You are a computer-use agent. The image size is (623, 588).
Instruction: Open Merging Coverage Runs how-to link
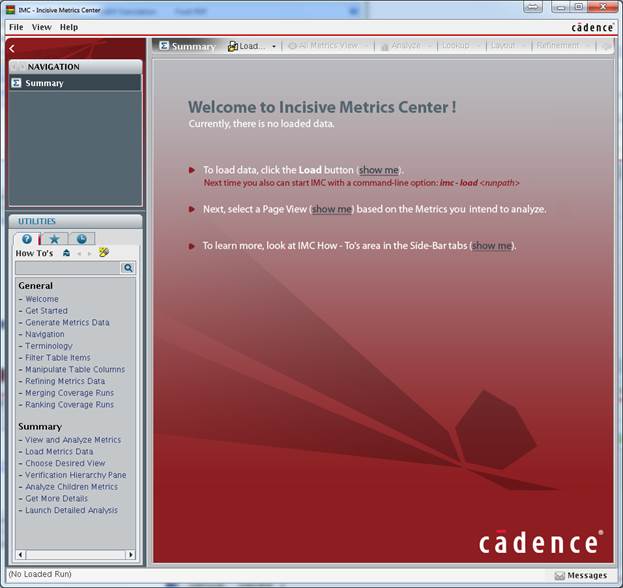(x=70, y=393)
